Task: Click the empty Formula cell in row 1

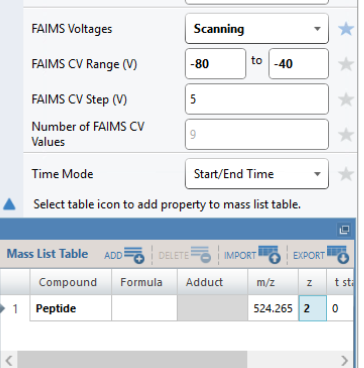Action: 144,308
